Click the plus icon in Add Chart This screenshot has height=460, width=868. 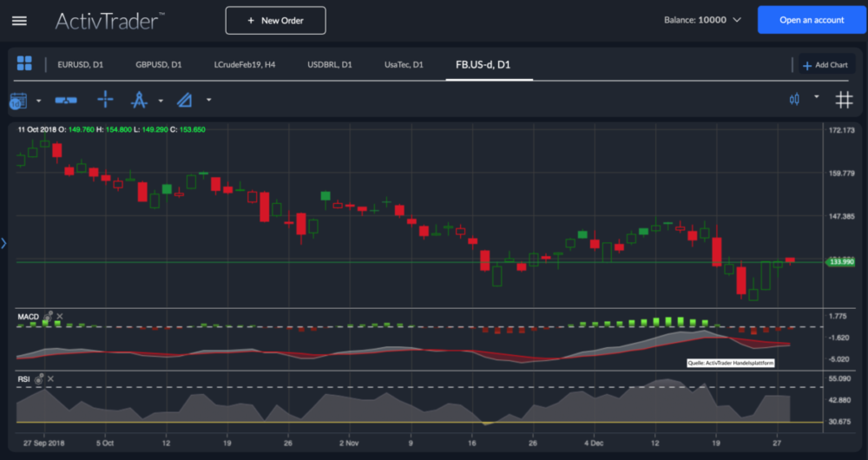click(x=807, y=65)
